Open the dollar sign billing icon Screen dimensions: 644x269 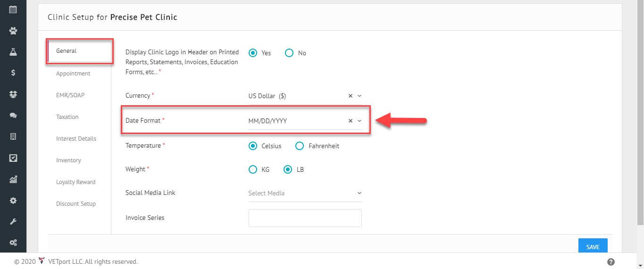tap(13, 73)
